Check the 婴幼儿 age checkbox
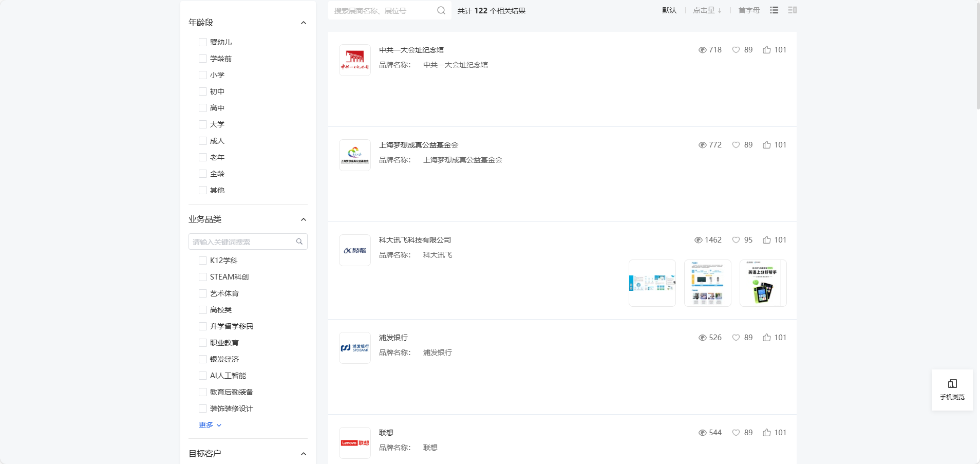This screenshot has width=980, height=464. coord(203,42)
